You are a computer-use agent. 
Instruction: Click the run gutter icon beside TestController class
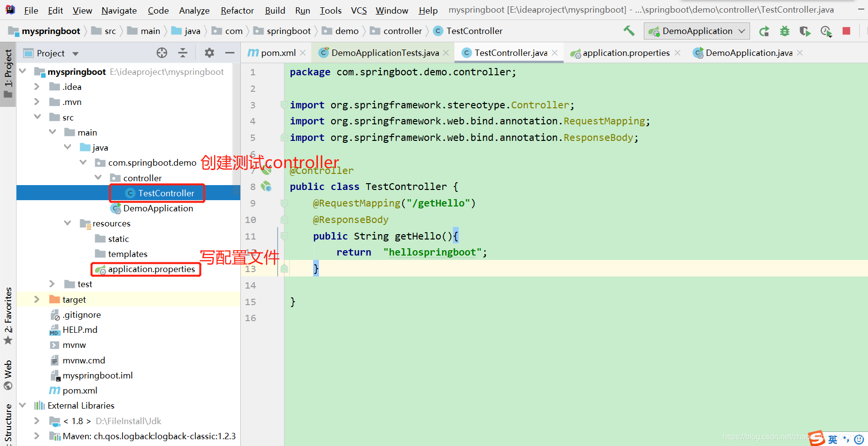pos(267,186)
